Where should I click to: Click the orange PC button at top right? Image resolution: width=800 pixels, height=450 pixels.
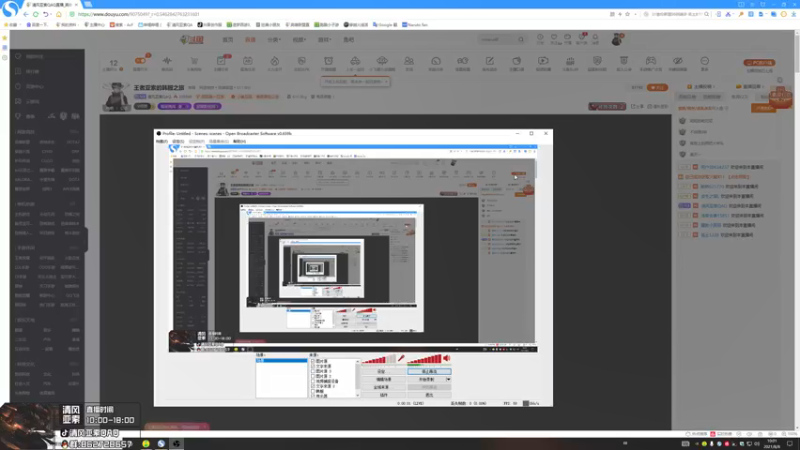[x=759, y=63]
